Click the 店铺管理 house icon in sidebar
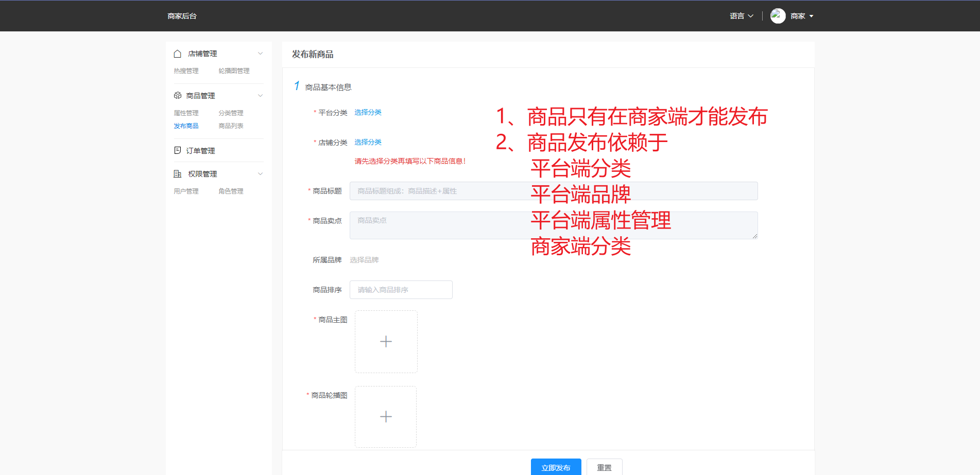 [x=177, y=53]
